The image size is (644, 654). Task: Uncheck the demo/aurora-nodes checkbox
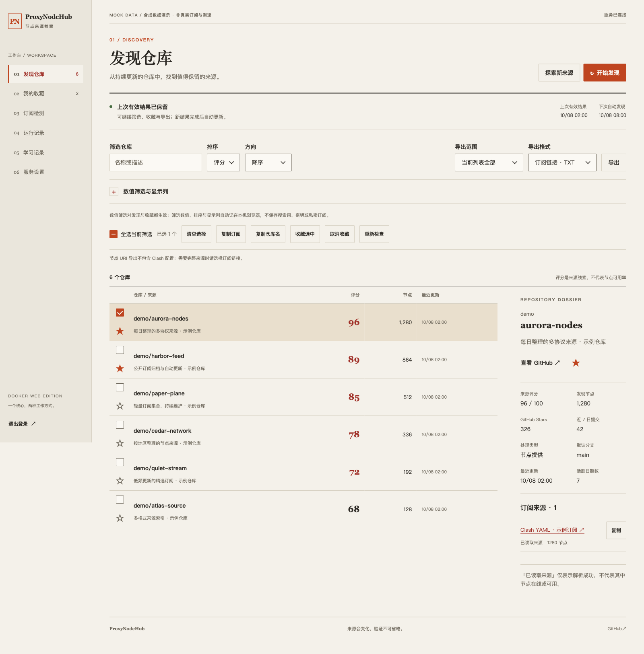[120, 313]
